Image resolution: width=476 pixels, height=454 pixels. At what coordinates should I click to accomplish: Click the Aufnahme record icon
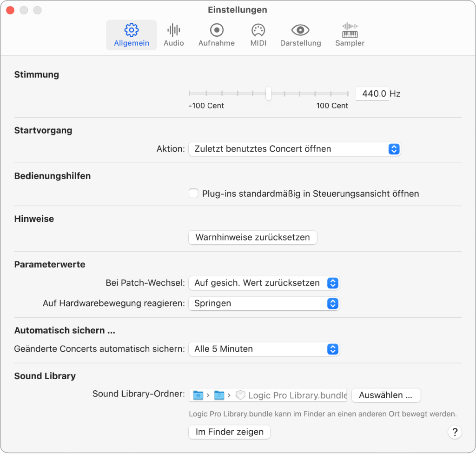[x=217, y=31]
